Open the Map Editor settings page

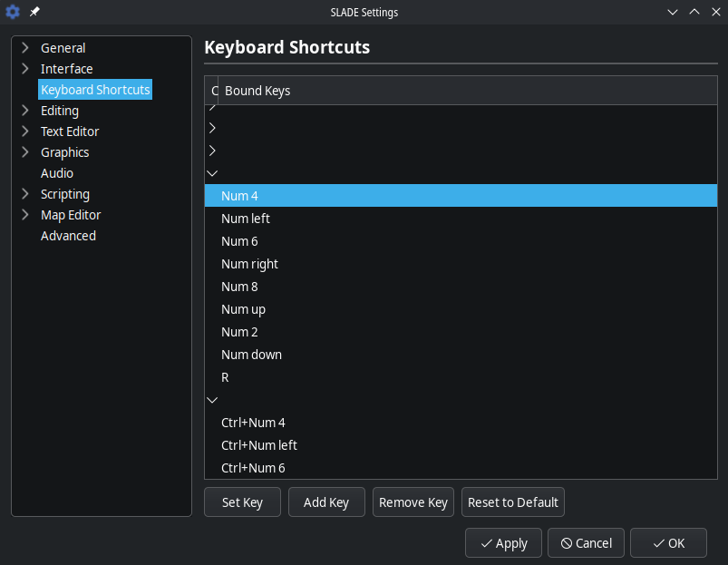click(x=71, y=215)
